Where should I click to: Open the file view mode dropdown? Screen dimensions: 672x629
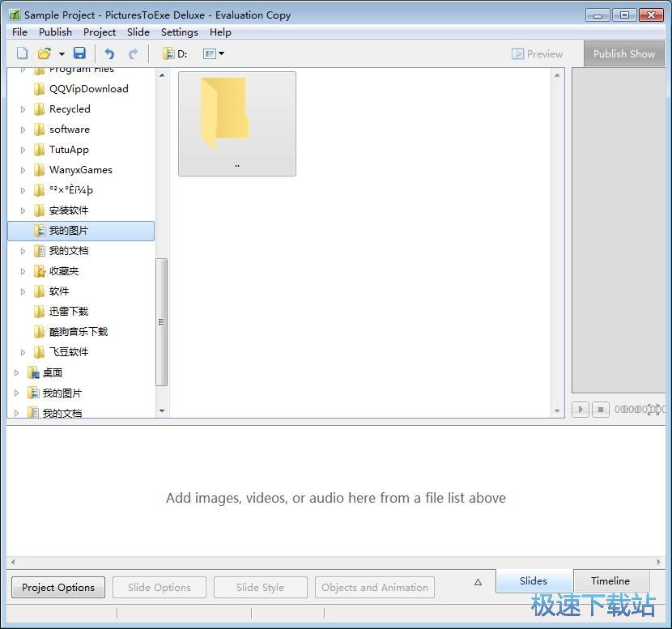pos(214,53)
